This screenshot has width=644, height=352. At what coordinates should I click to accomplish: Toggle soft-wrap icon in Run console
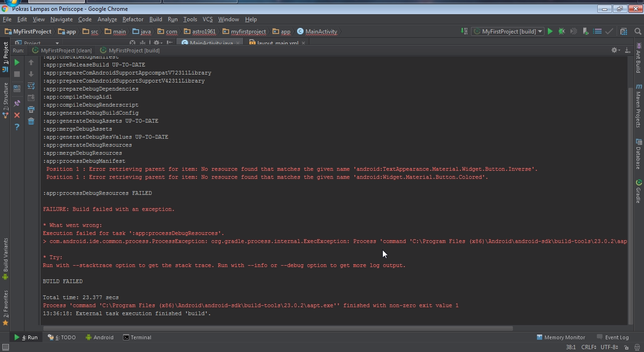[31, 86]
